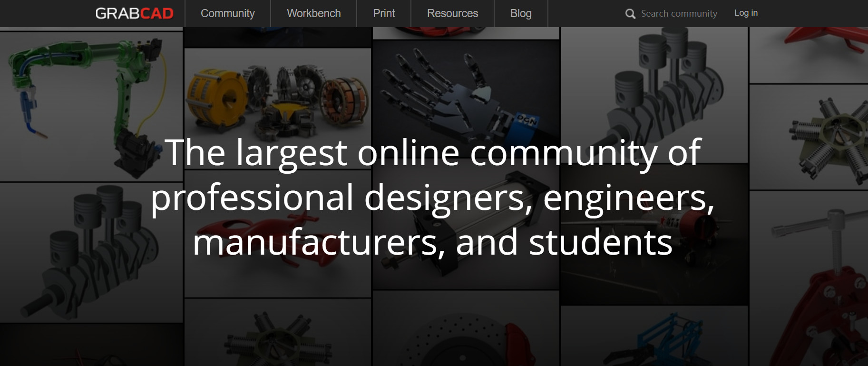Viewport: 868px width, 366px height.
Task: Click the search magnifier icon
Action: point(630,14)
